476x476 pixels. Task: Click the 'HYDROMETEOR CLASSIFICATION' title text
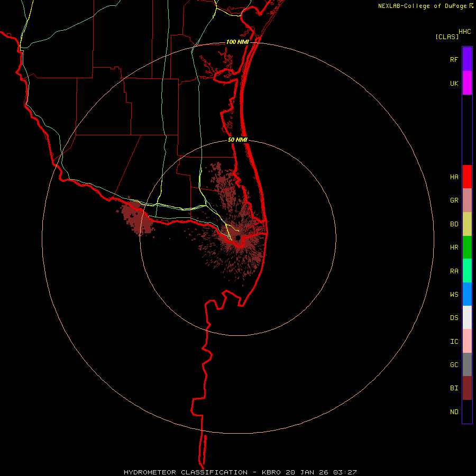186,472
